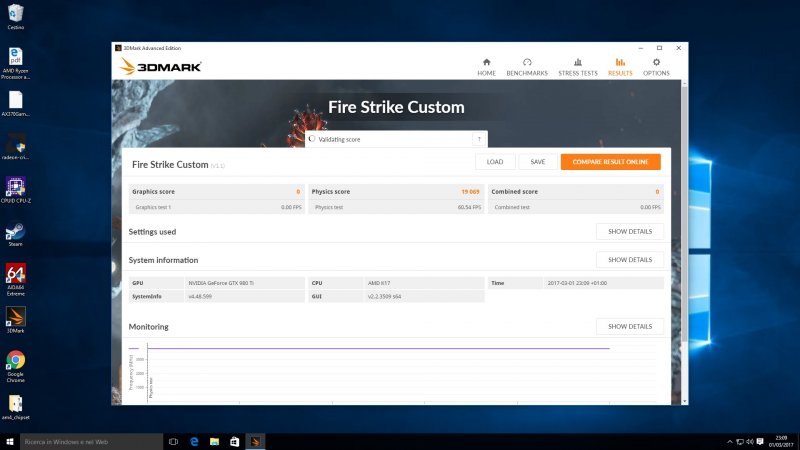Maximize the 3DMark window
Screen dimensions: 800x450
(x=659, y=48)
